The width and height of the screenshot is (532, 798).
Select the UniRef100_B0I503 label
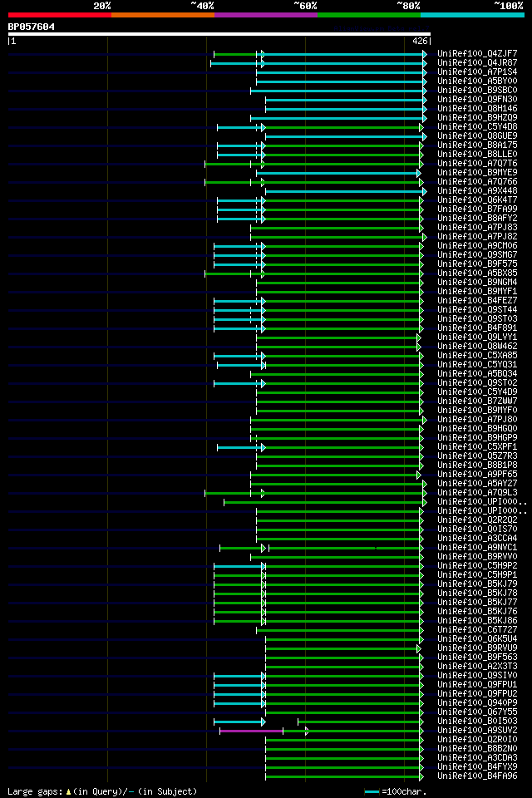pyautogui.click(x=477, y=722)
